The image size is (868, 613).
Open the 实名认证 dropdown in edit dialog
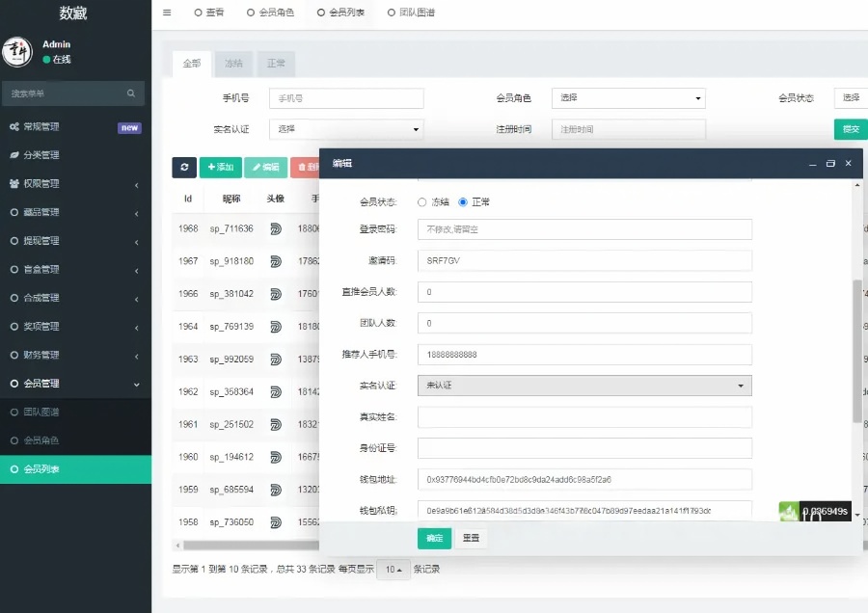point(583,386)
